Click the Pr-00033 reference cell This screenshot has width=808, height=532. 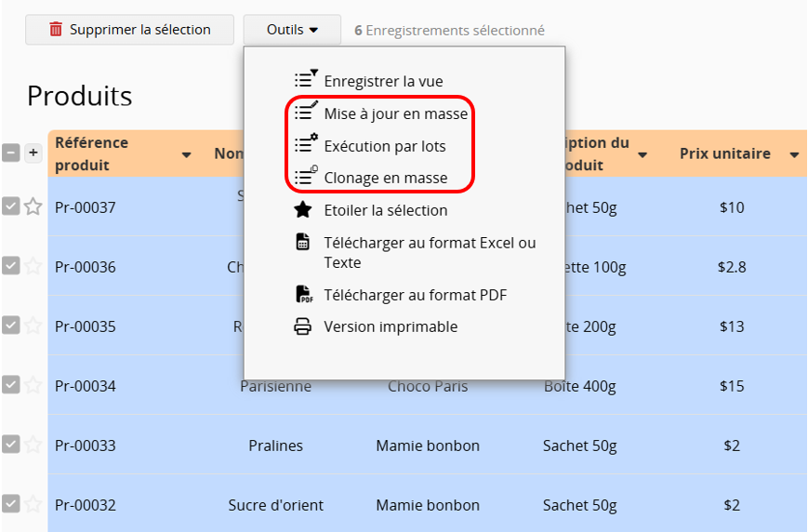tap(86, 446)
